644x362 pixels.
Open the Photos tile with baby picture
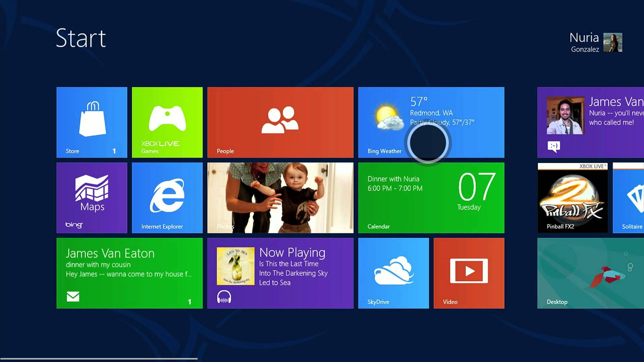coord(280,198)
